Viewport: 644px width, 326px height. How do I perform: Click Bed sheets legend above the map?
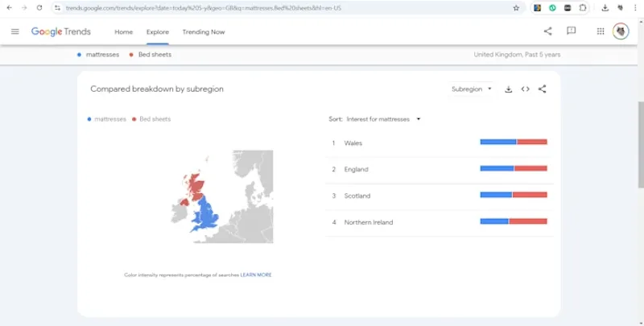(151, 119)
